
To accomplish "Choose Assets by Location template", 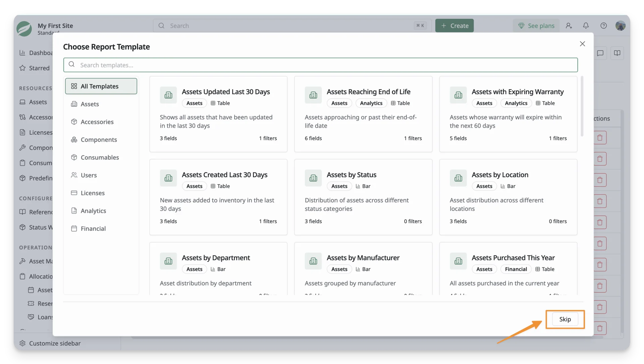I will point(508,197).
